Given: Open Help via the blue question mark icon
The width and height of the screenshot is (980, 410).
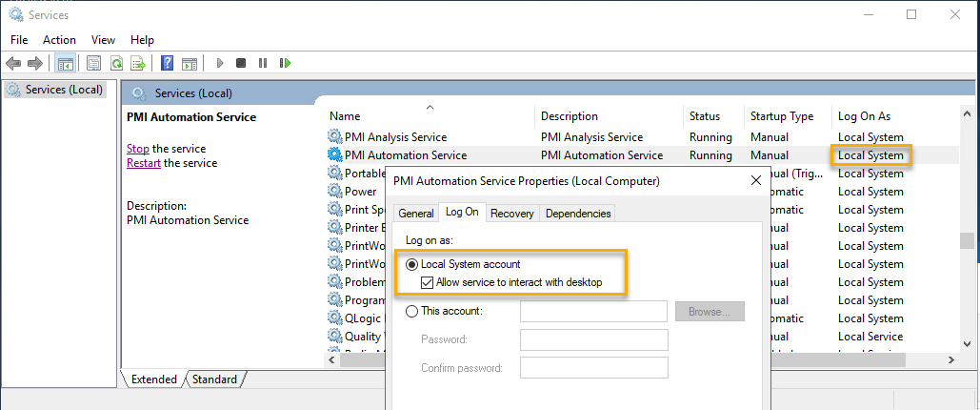Looking at the screenshot, I should 168,63.
